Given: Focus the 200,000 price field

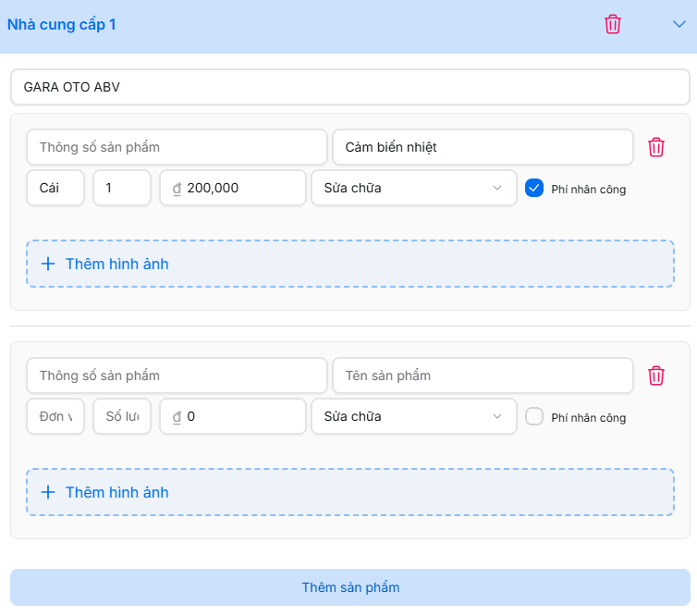Looking at the screenshot, I should (240, 188).
